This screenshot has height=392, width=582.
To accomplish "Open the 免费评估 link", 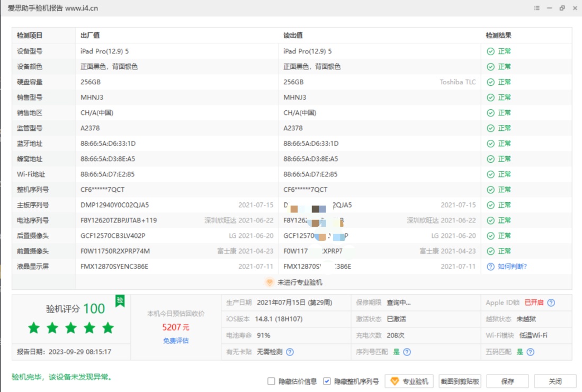I will (176, 341).
